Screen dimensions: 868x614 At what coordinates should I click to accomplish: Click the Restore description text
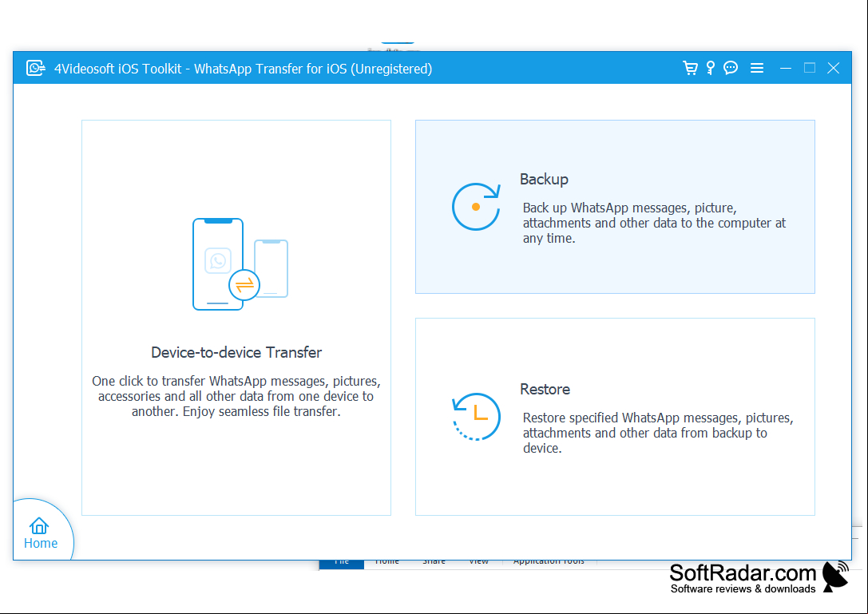point(658,433)
